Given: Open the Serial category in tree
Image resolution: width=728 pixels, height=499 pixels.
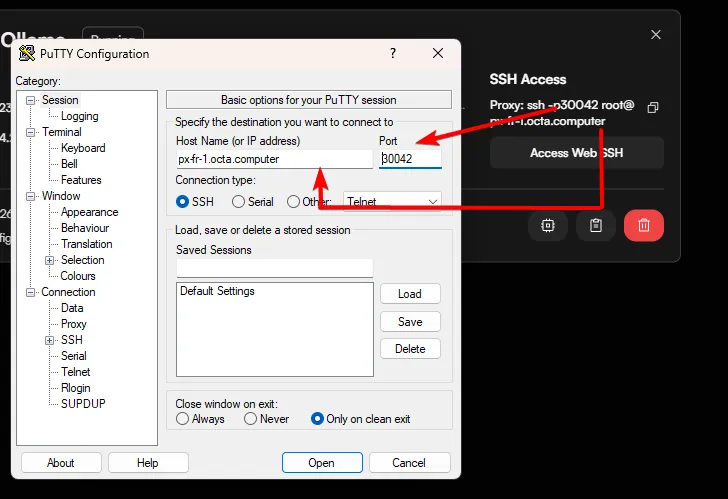Looking at the screenshot, I should 74,356.
